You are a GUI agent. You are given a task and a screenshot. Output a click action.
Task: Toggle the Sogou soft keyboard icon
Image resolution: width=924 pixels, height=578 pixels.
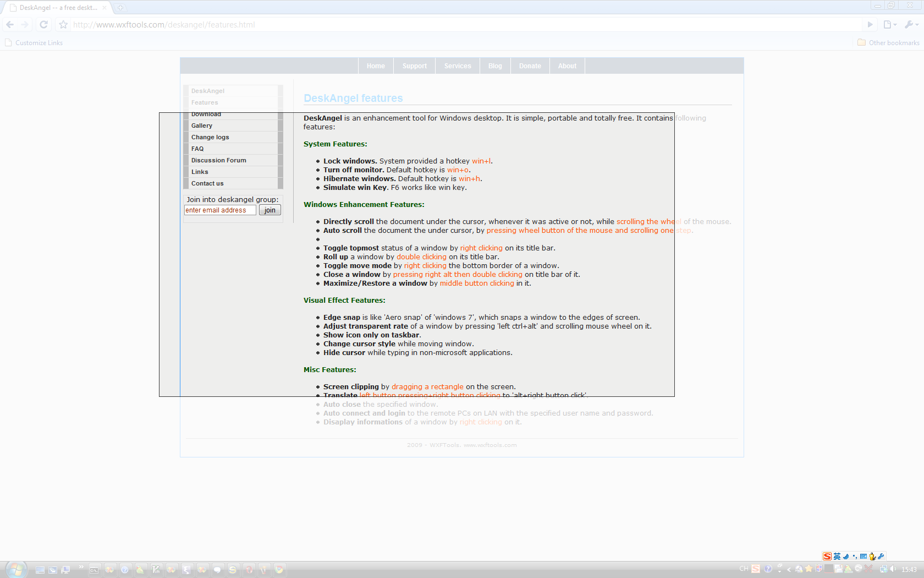pyautogui.click(x=863, y=557)
